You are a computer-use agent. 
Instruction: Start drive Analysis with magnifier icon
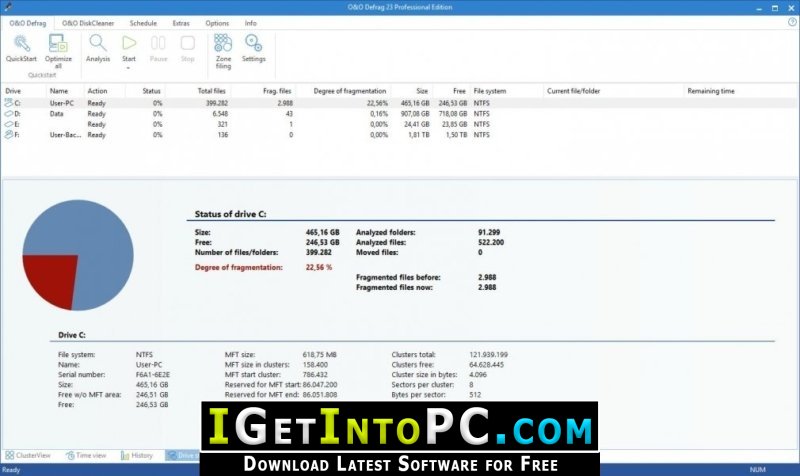pyautogui.click(x=97, y=48)
